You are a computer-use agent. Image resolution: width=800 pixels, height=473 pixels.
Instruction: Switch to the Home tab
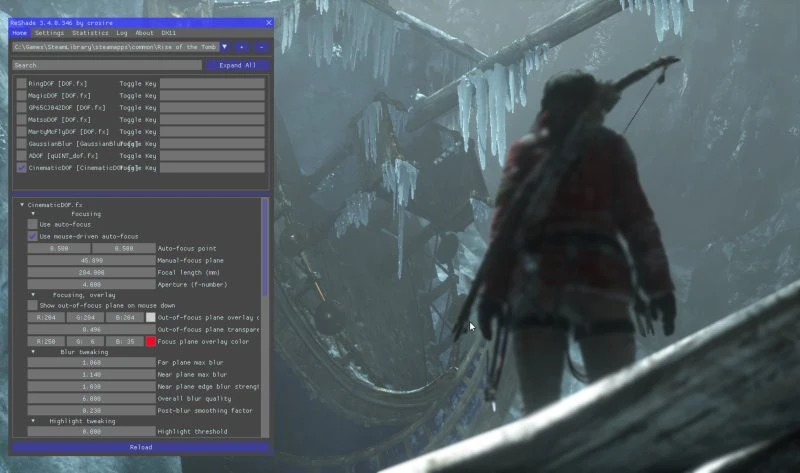pos(19,33)
